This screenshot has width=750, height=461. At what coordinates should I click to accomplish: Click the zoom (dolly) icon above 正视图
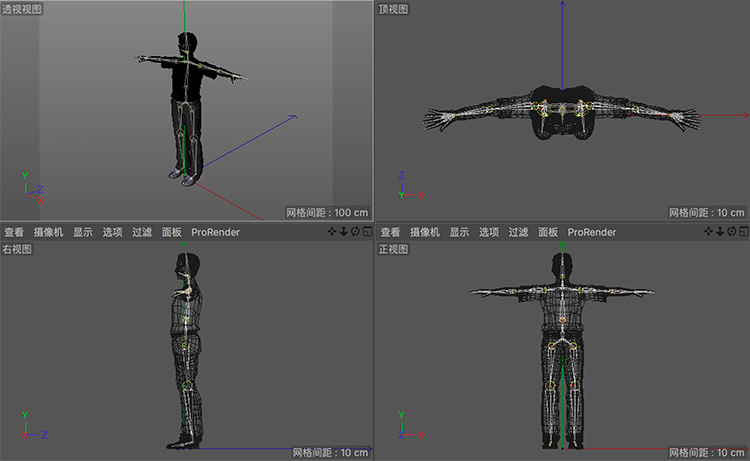(x=720, y=232)
